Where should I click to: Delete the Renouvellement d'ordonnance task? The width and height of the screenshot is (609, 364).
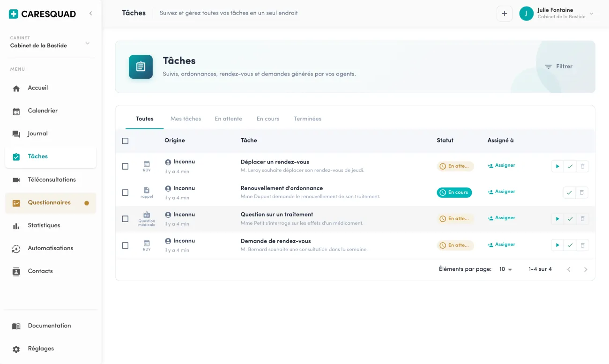tap(581, 193)
